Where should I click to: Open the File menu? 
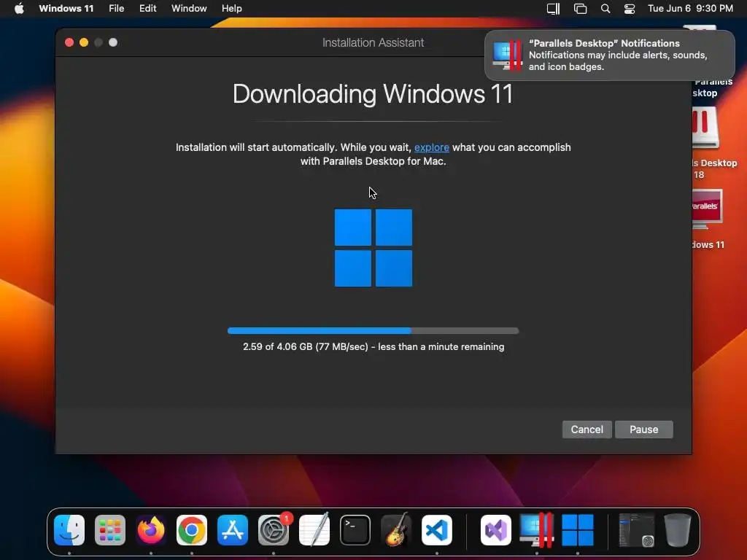(x=116, y=9)
